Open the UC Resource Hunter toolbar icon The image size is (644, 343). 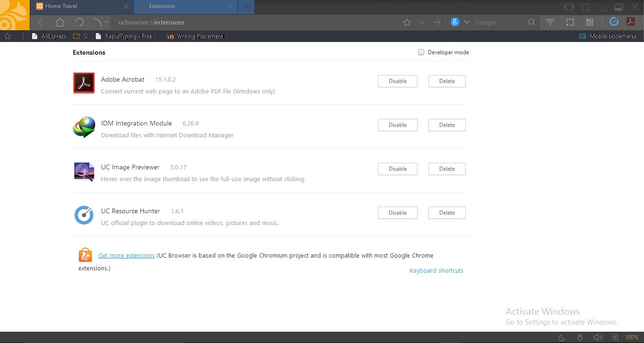614,22
